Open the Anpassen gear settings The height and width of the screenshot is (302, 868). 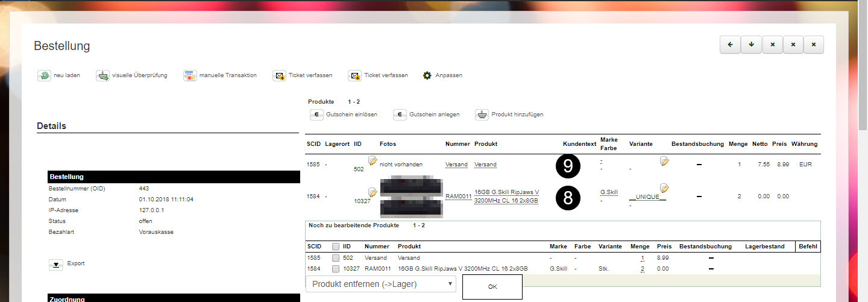427,76
